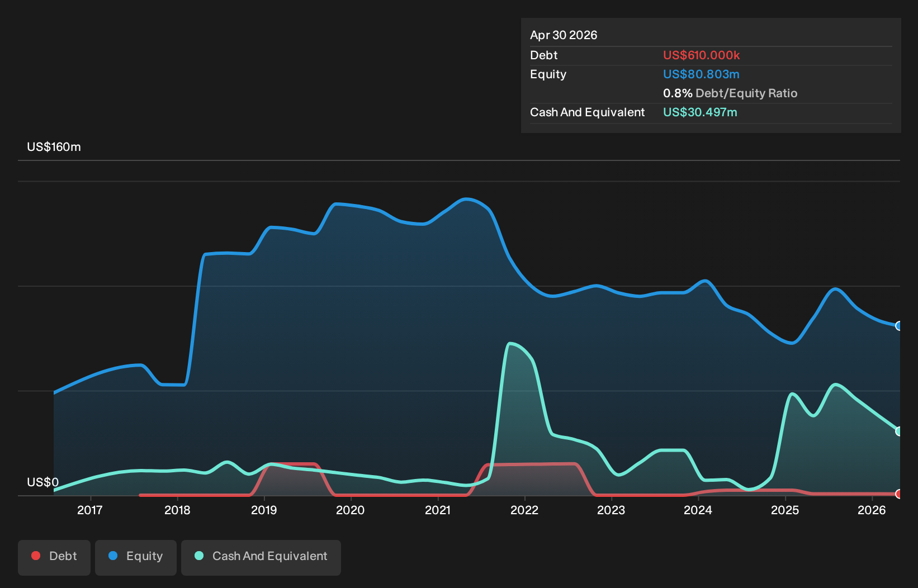Click the 2023 x-axis label
The width and height of the screenshot is (918, 588).
pyautogui.click(x=611, y=510)
